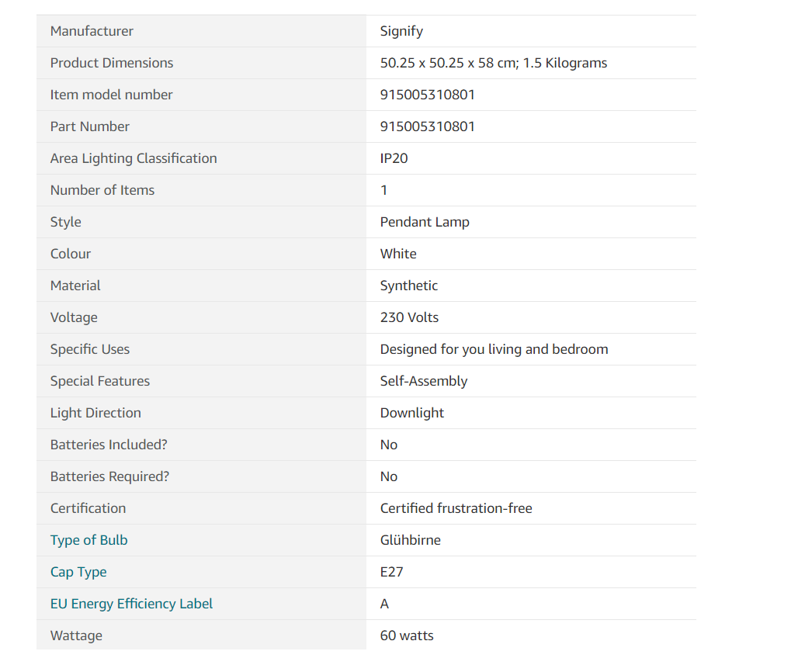Click the White colour value
This screenshot has width=812, height=672.
[x=398, y=254]
